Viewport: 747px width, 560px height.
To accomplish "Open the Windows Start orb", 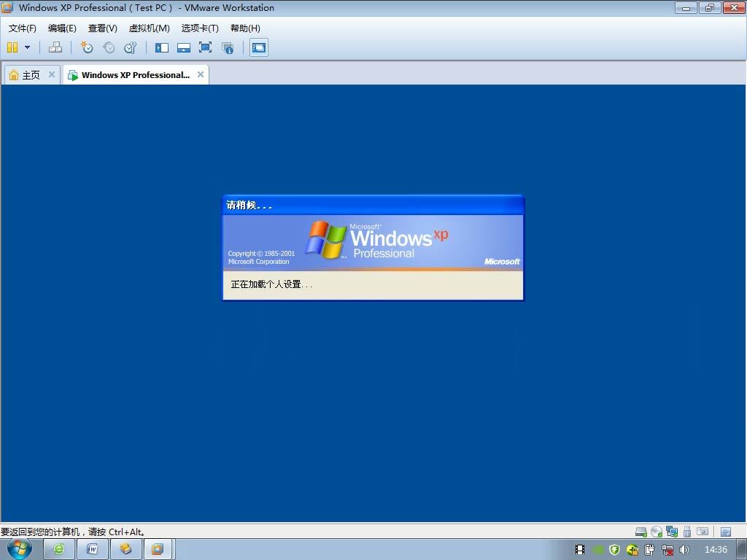I will point(19,548).
